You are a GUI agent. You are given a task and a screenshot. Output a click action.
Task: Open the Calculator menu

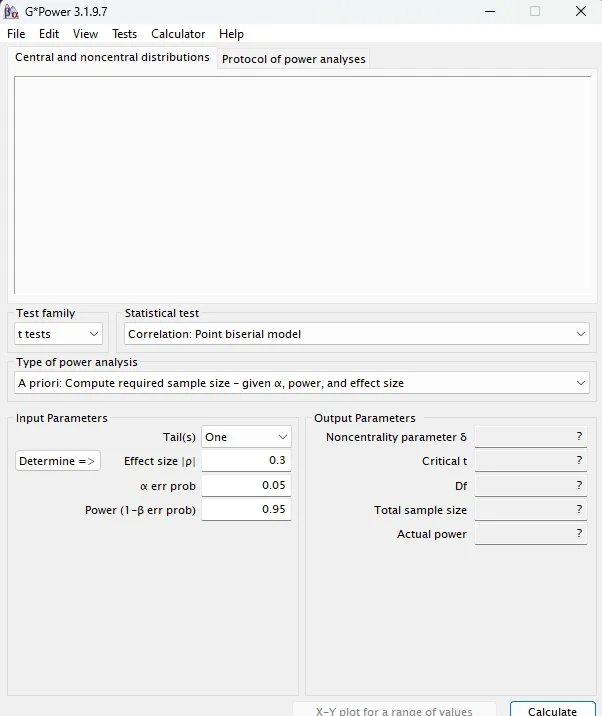tap(178, 34)
